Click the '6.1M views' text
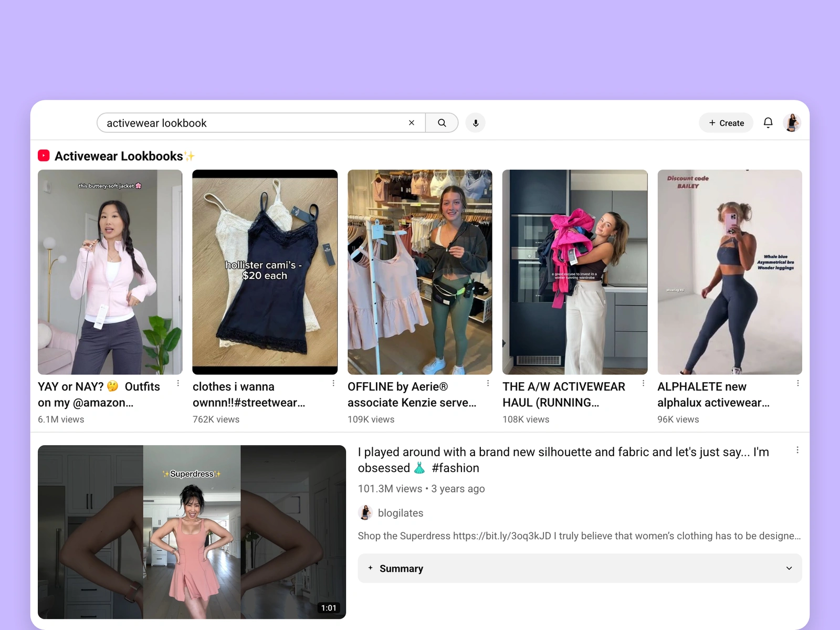The width and height of the screenshot is (840, 630). tap(61, 419)
